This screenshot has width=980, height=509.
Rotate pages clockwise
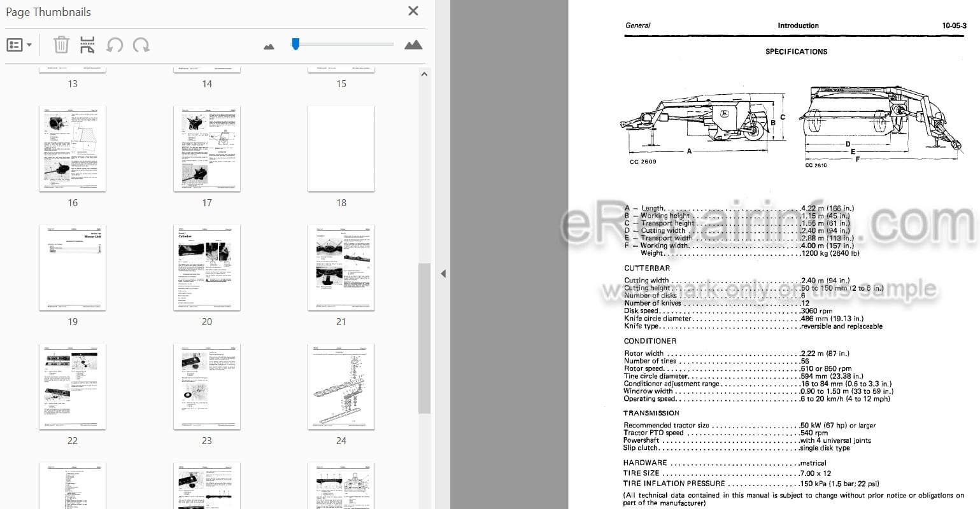[141, 45]
